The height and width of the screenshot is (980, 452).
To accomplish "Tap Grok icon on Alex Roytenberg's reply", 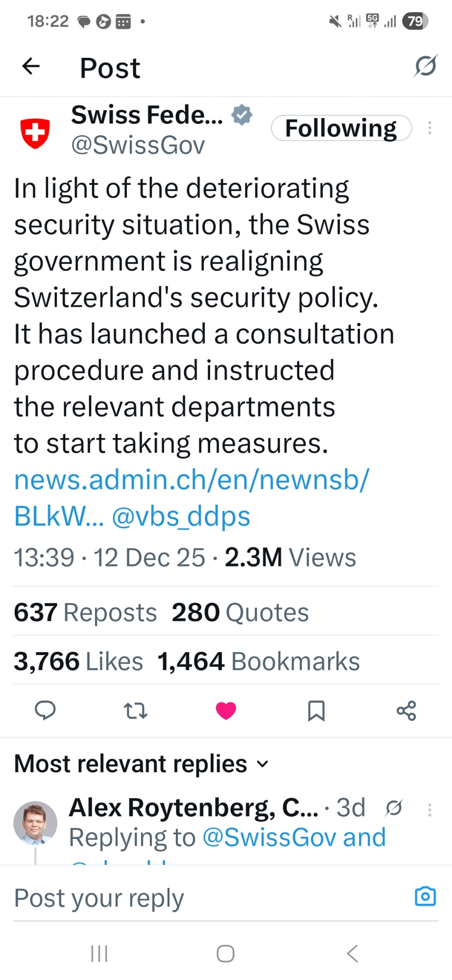I will coord(394,808).
